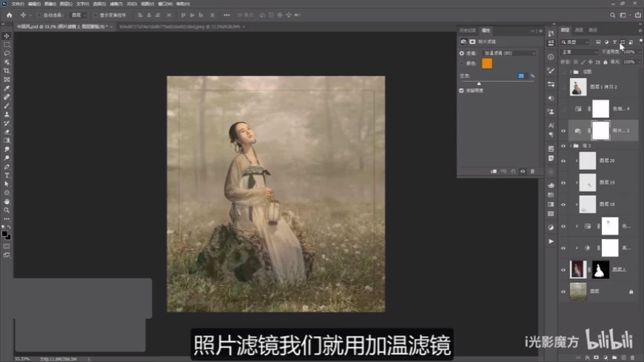Open Properties panel hamburger menu

[x=540, y=31]
